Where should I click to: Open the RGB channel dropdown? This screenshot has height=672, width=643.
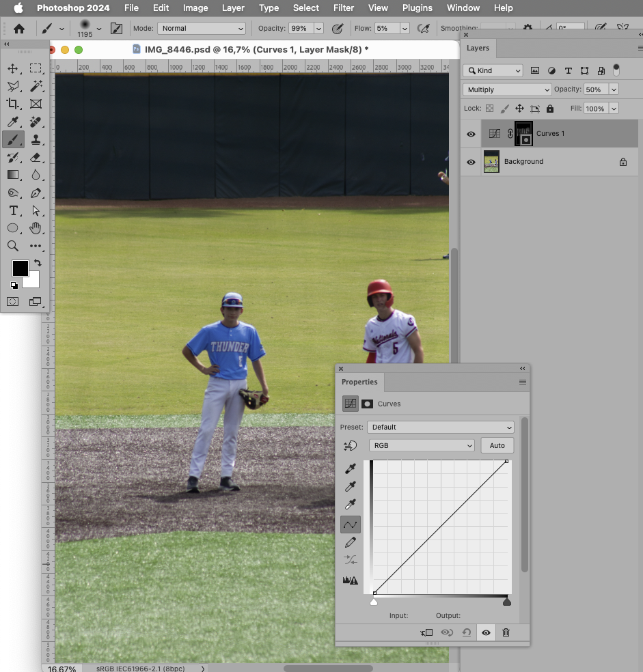coord(421,445)
